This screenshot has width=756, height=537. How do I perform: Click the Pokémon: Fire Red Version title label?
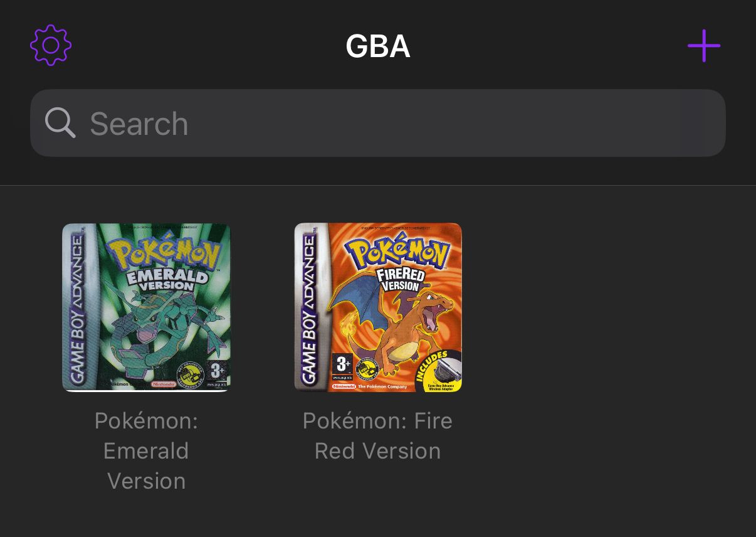377,435
